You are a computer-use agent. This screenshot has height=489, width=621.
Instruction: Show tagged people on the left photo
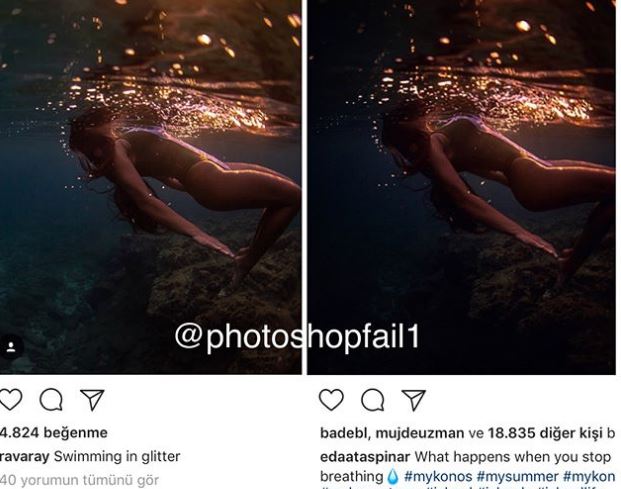click(11, 347)
